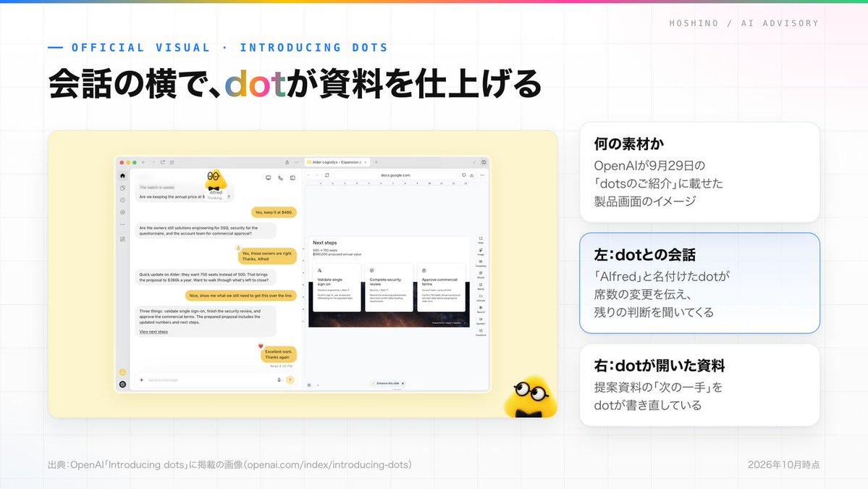Toggle the side panel icon in chat header
This screenshot has width=868, height=489.
click(293, 177)
